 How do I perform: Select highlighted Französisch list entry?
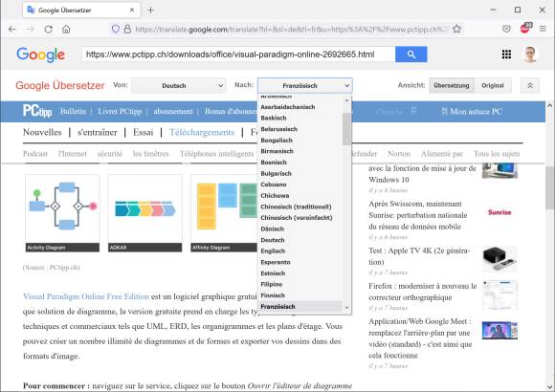(x=300, y=306)
